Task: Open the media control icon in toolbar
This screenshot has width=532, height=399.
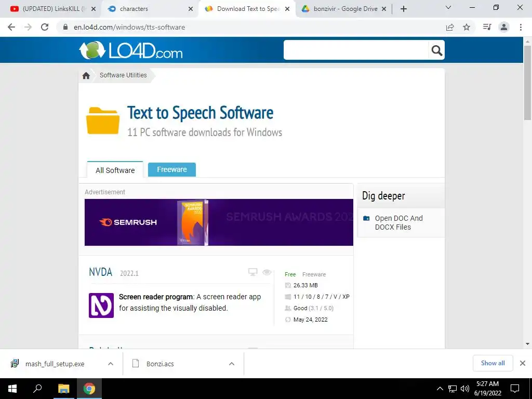Action: (x=487, y=27)
